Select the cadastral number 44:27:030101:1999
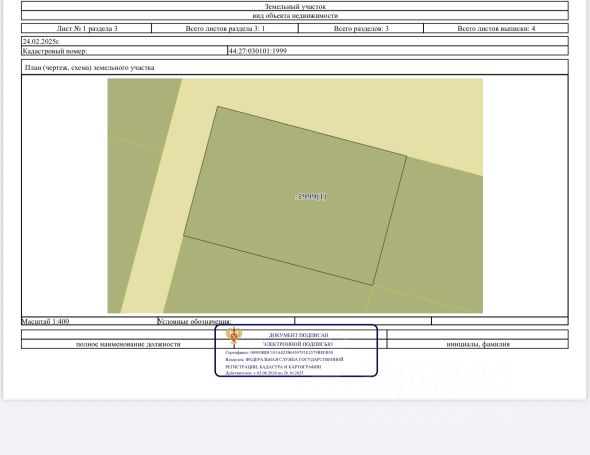 [258, 51]
